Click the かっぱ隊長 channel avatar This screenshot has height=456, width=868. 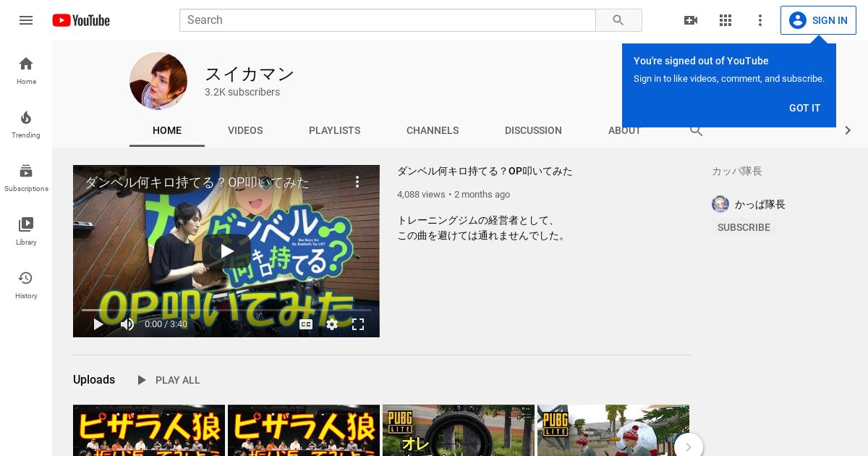(720, 204)
